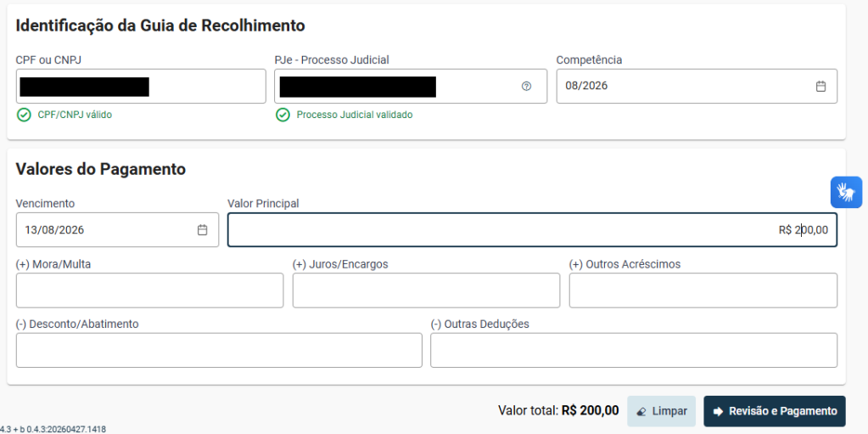868x434 pixels.
Task: Click check icon beside Processo Judicial validado
Action: (x=283, y=116)
